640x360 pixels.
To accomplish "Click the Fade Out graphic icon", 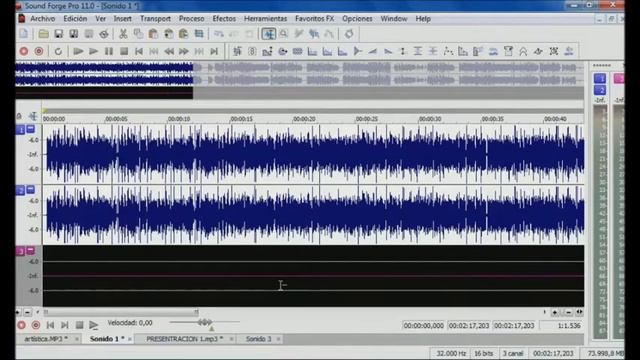I will tap(388, 51).
